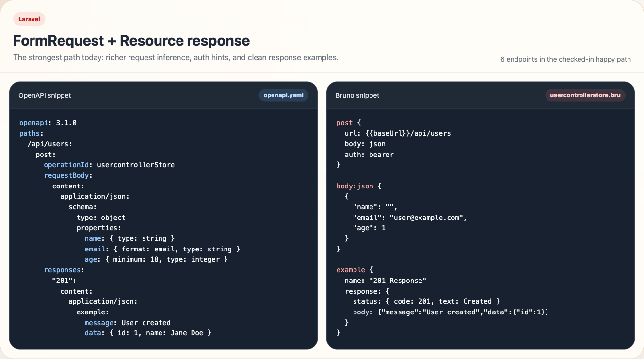This screenshot has height=359, width=644.
Task: Click the 'example:' line in OpenAPI snippet
Action: tap(93, 312)
